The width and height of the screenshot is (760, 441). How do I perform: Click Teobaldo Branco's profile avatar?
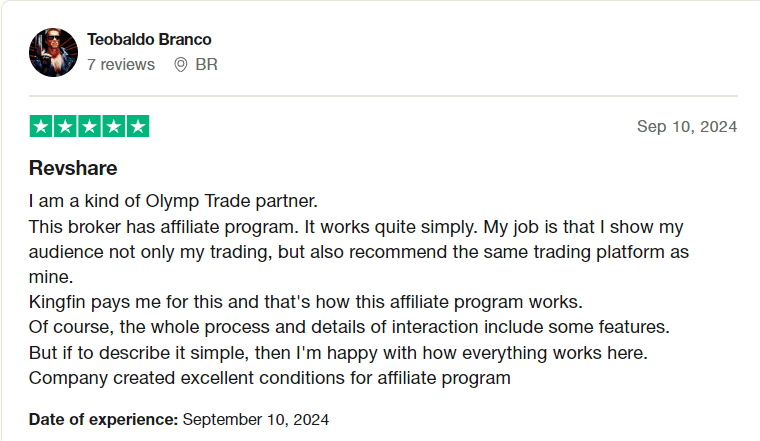53,52
